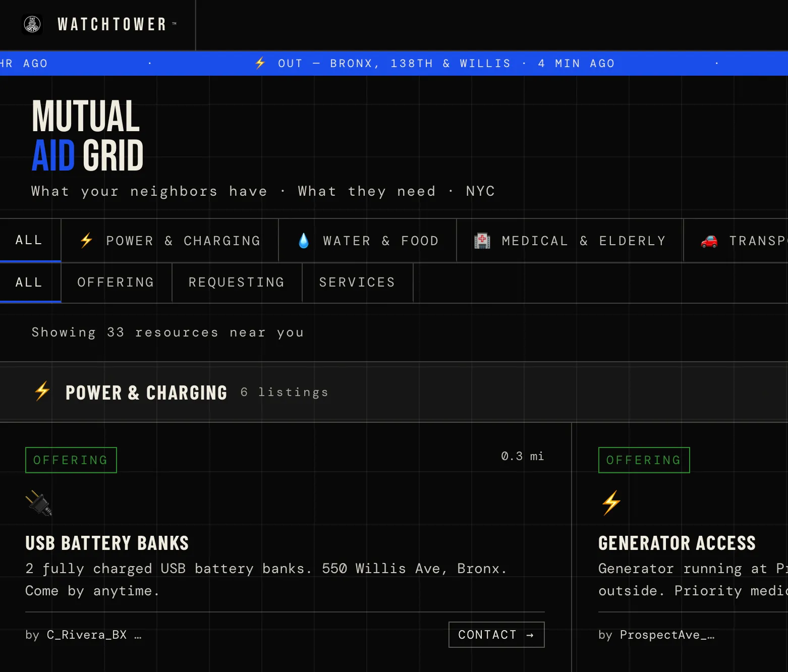788x672 pixels.
Task: Click the water droplet icon
Action: pos(304,240)
